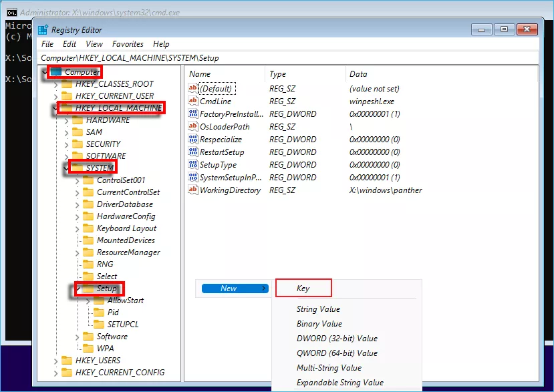
Task: Click the DriverDatabase folder icon
Action: pyautogui.click(x=88, y=204)
